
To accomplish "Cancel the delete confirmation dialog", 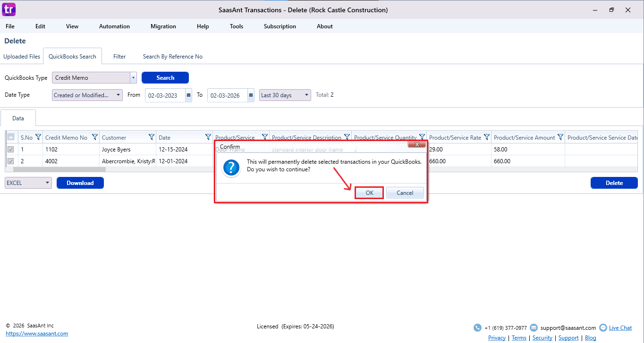I will 405,193.
